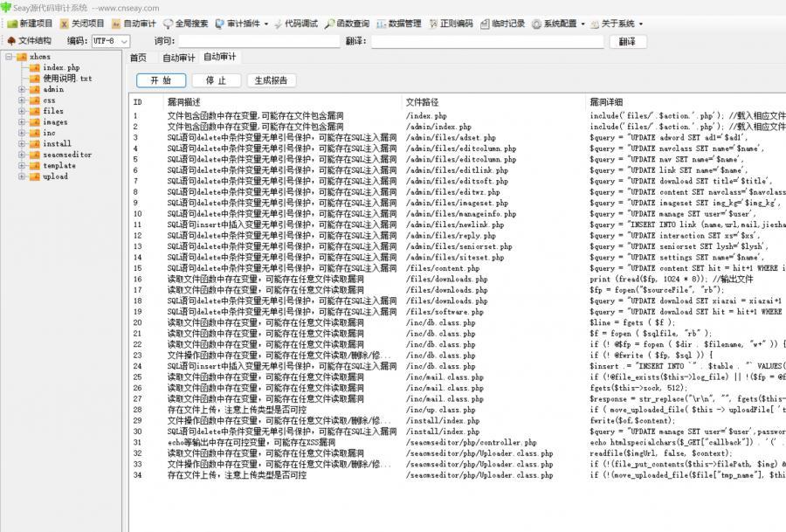Select index.php in the file tree

[x=61, y=67]
